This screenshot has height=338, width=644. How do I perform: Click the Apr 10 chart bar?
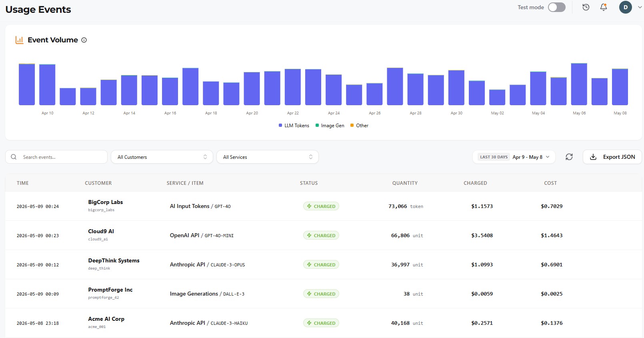(47, 84)
